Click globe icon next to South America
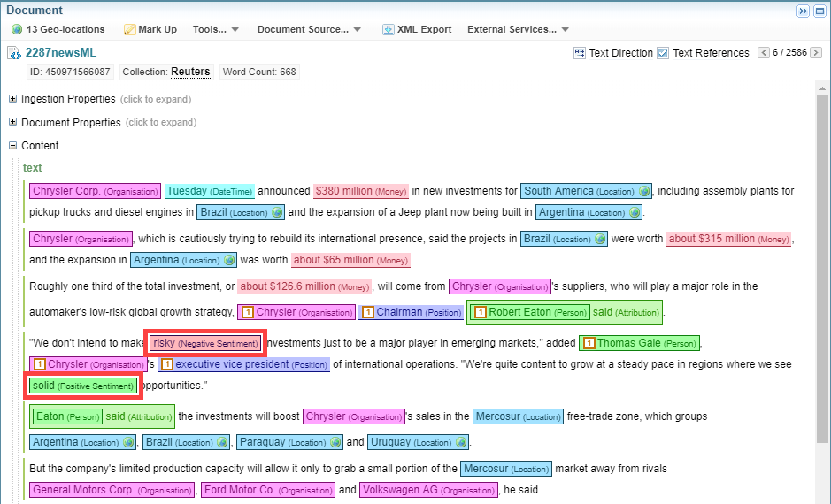This screenshot has width=831, height=504. (644, 191)
